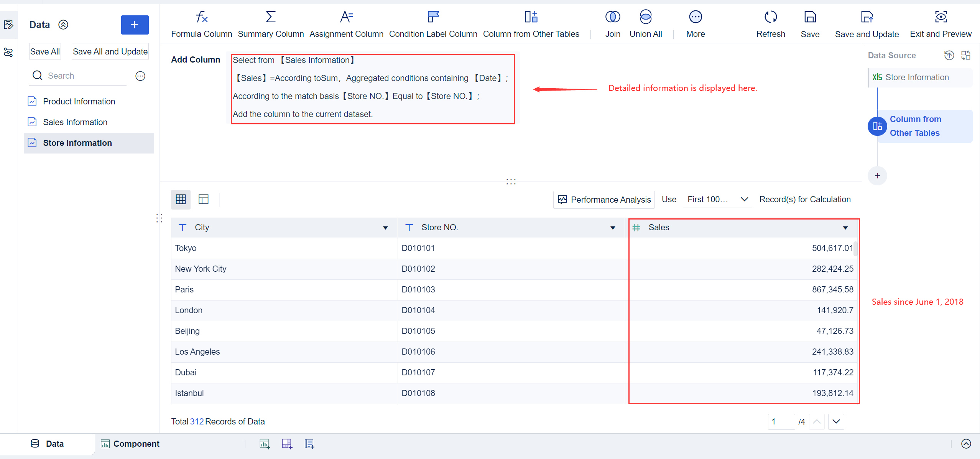Click the page number input field
980x459 pixels.
pyautogui.click(x=781, y=422)
